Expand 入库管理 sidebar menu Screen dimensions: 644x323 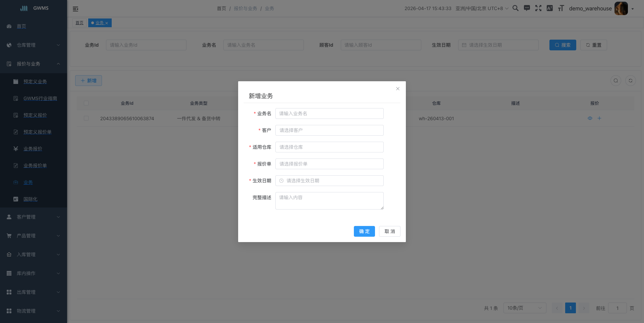[34, 255]
